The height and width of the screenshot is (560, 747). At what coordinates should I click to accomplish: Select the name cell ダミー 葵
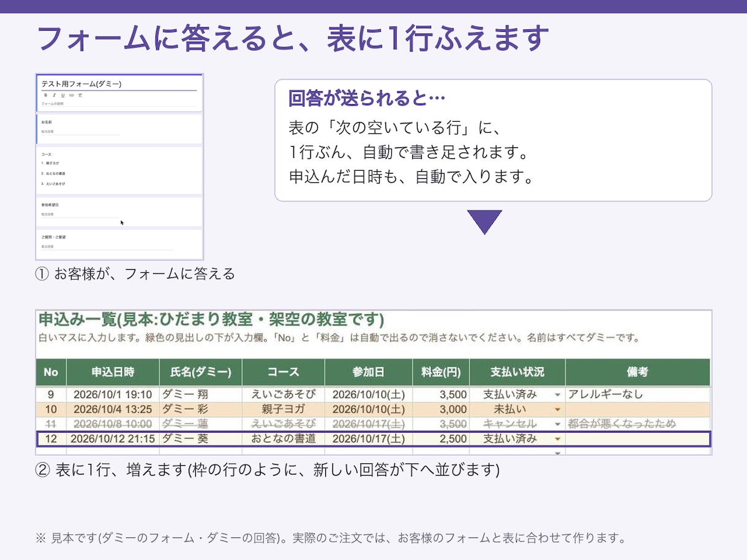coord(200,439)
